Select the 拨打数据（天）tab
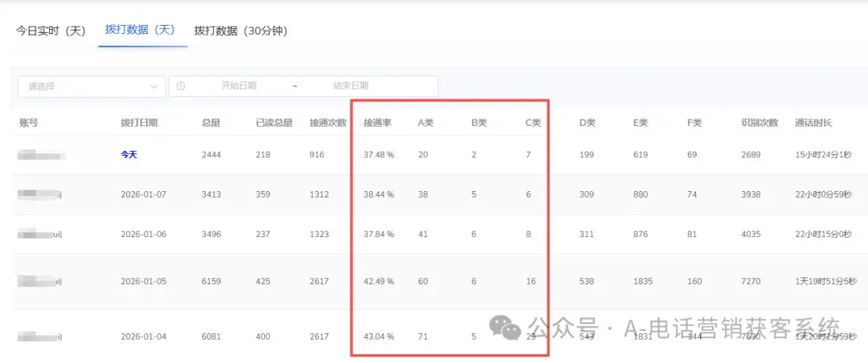868x363 pixels. click(x=140, y=30)
